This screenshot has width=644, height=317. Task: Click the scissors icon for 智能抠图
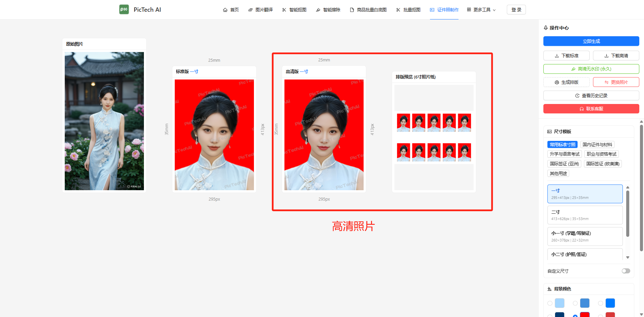[x=284, y=10]
